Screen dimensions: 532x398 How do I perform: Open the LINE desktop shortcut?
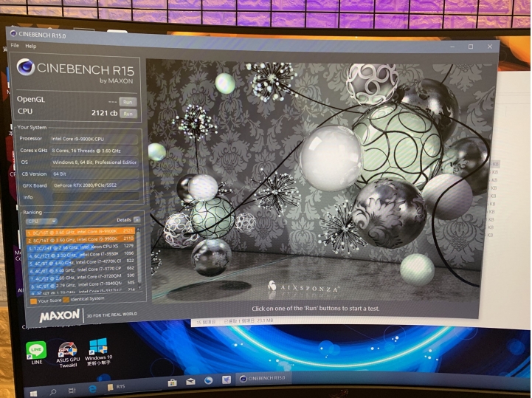coord(36,353)
